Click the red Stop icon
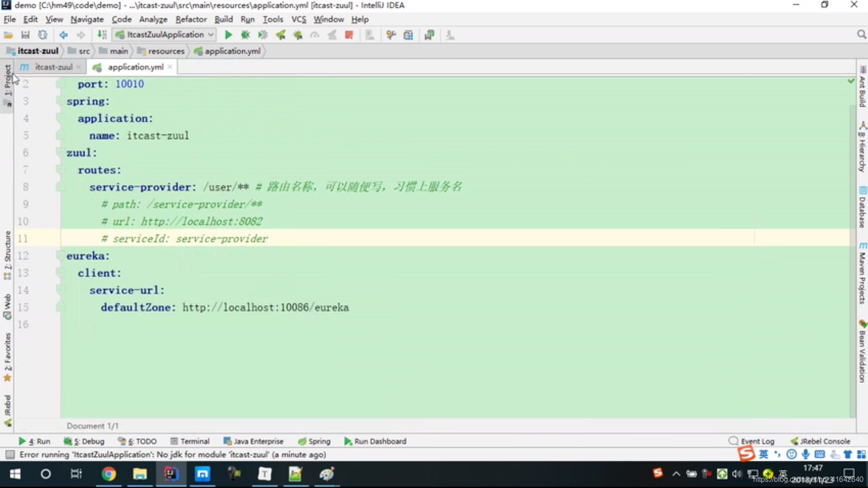The height and width of the screenshot is (488, 868). [x=349, y=35]
